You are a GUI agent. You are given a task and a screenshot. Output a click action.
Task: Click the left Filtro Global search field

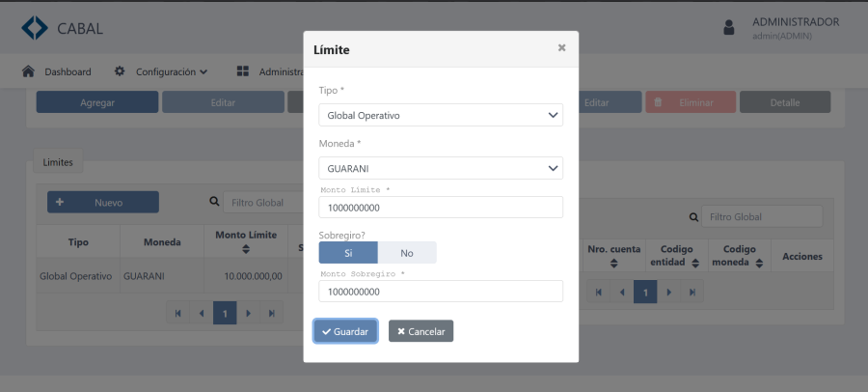point(263,203)
